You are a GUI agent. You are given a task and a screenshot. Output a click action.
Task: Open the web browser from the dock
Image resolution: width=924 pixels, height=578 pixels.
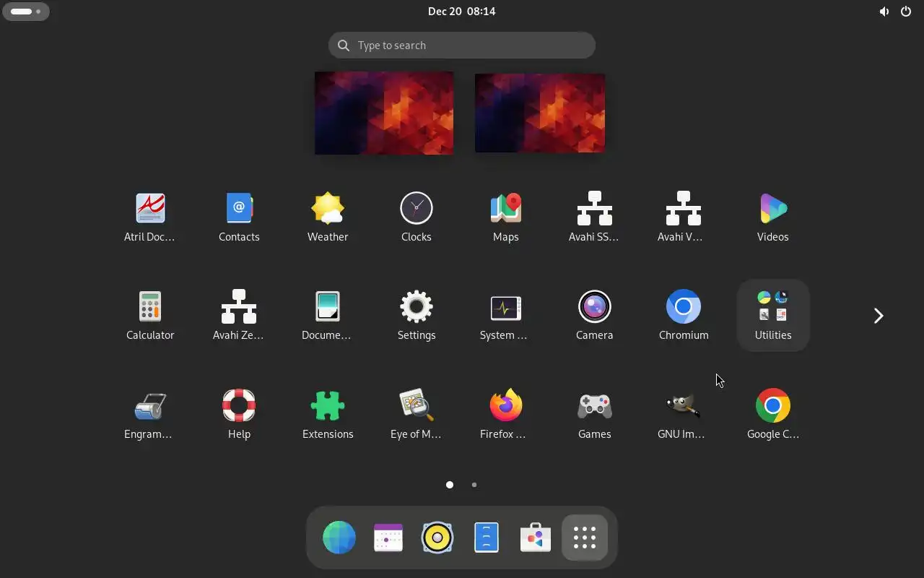coord(339,538)
